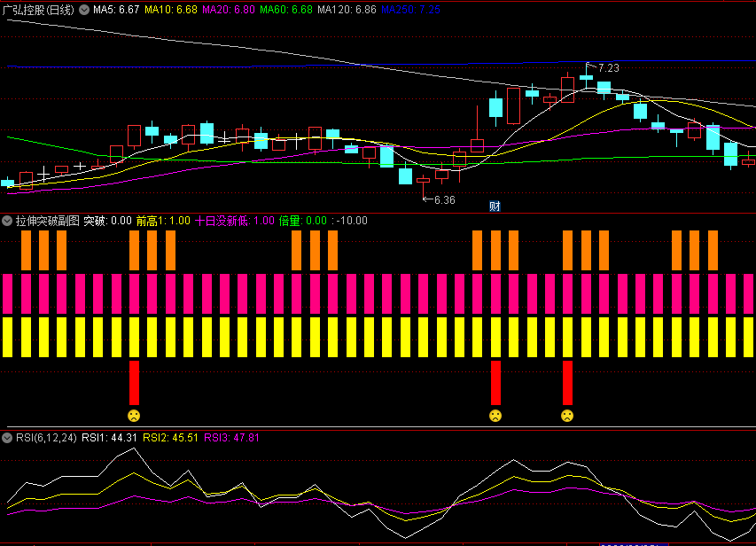Click the 倍量: 0.00 label
The height and width of the screenshot is (546, 756).
click(303, 221)
